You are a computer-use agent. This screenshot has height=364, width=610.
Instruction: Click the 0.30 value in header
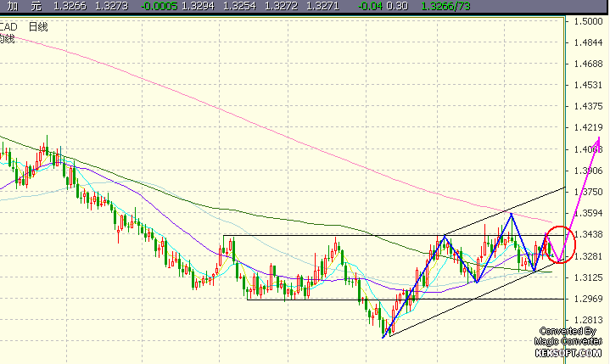pos(397,6)
